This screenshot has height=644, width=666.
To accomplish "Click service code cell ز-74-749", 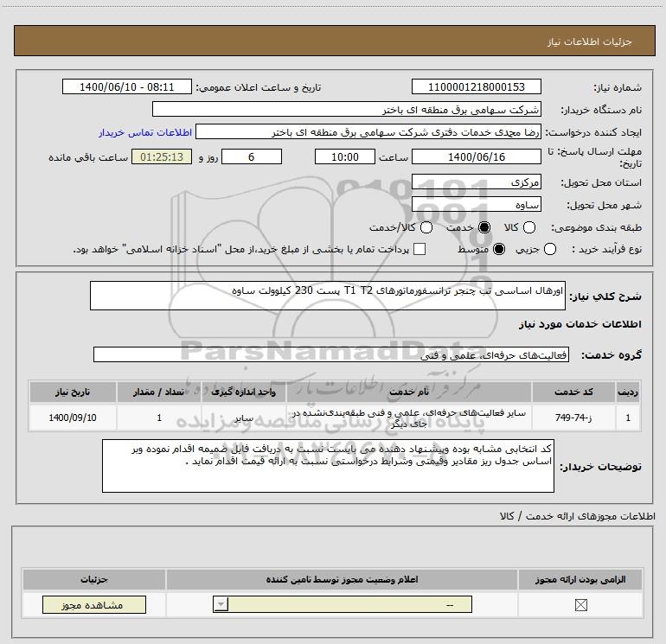I will (x=573, y=418).
